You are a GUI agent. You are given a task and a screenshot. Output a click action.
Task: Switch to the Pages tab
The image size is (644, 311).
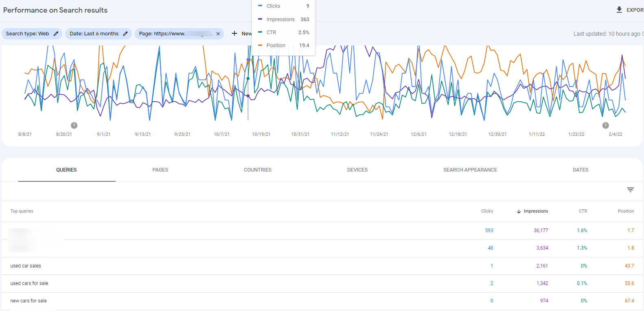(160, 170)
